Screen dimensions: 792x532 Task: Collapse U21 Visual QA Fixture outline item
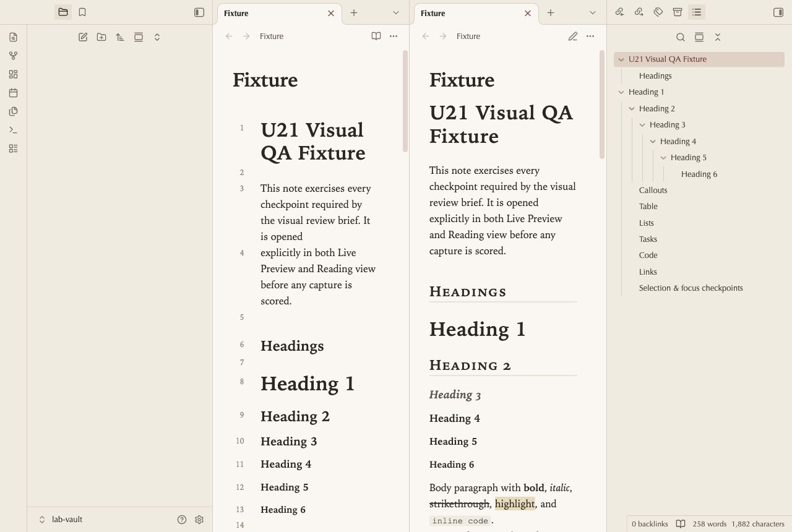pos(621,59)
